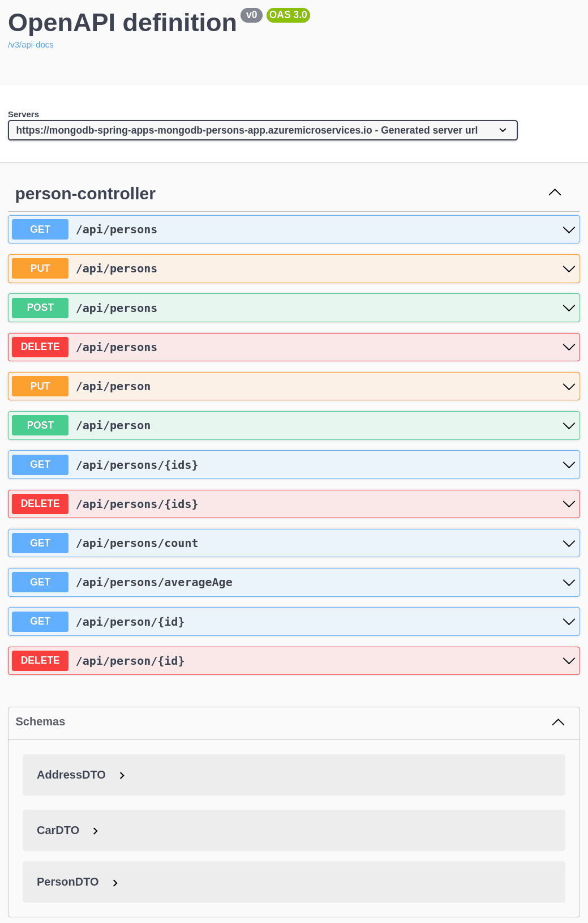Click the POST /api/person path text
Screen dimensions: 588x923
[113, 426]
